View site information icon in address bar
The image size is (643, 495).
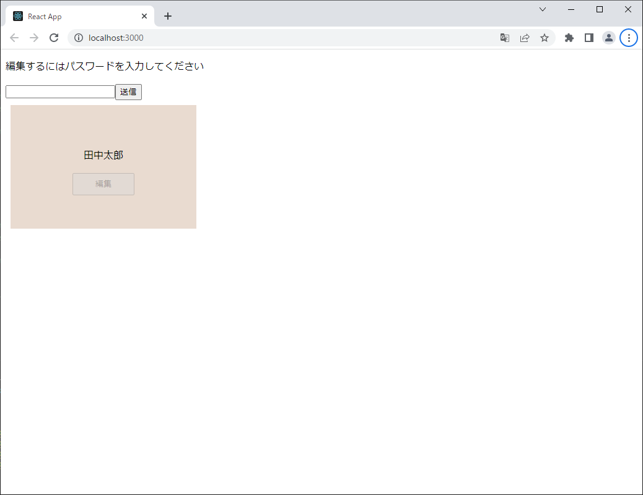(78, 38)
